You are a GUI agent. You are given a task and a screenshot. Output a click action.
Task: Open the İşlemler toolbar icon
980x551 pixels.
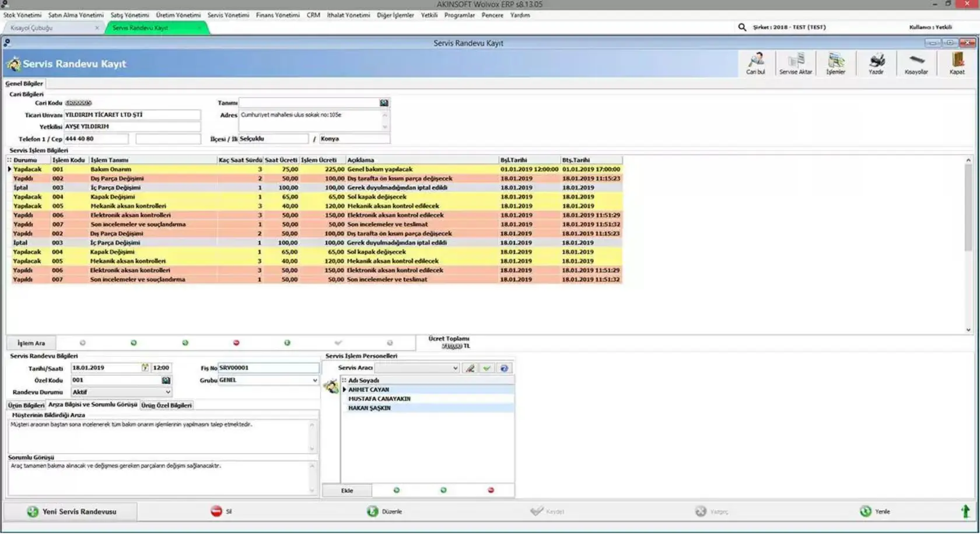pos(835,63)
